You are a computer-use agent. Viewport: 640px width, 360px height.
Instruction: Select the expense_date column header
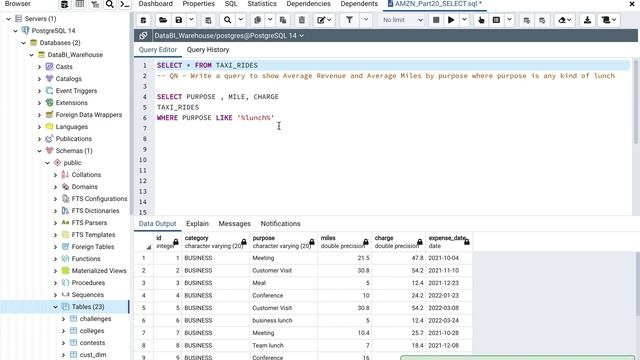[x=449, y=242]
